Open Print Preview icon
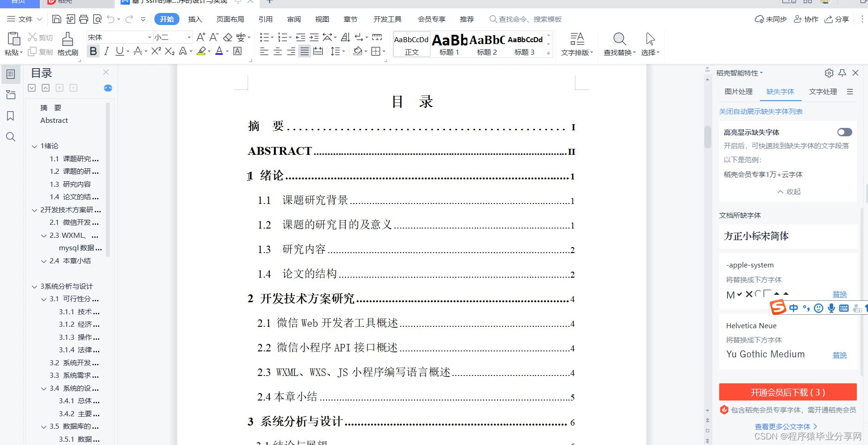Screen dimensions: 868x445 pos(97,19)
